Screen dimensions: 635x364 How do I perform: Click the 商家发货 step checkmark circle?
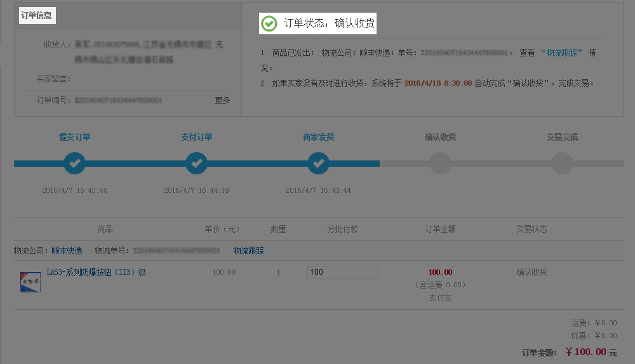(318, 164)
